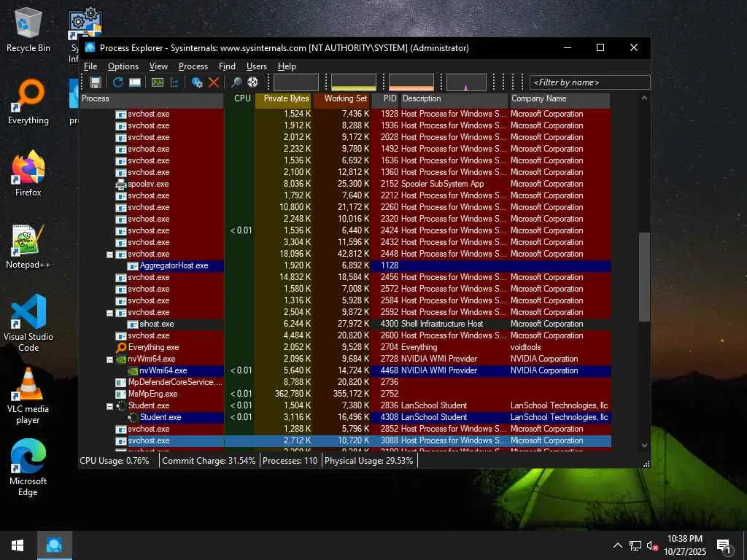This screenshot has width=747, height=560.
Task: Sort by Working Set column header
Action: (x=341, y=98)
